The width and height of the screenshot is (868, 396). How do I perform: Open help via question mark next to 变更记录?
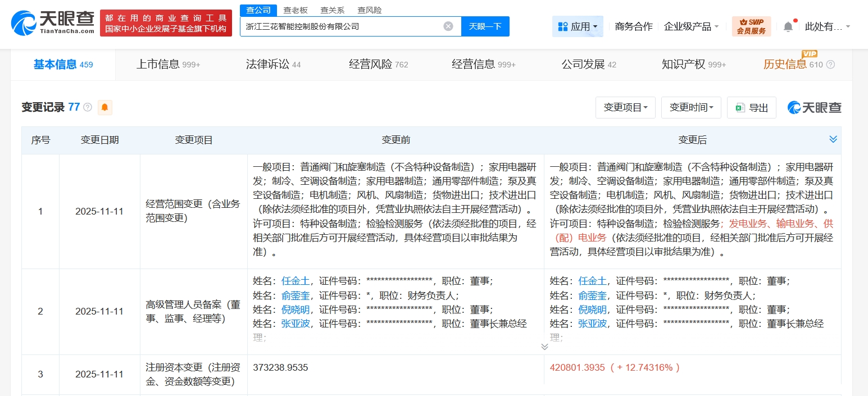[87, 107]
